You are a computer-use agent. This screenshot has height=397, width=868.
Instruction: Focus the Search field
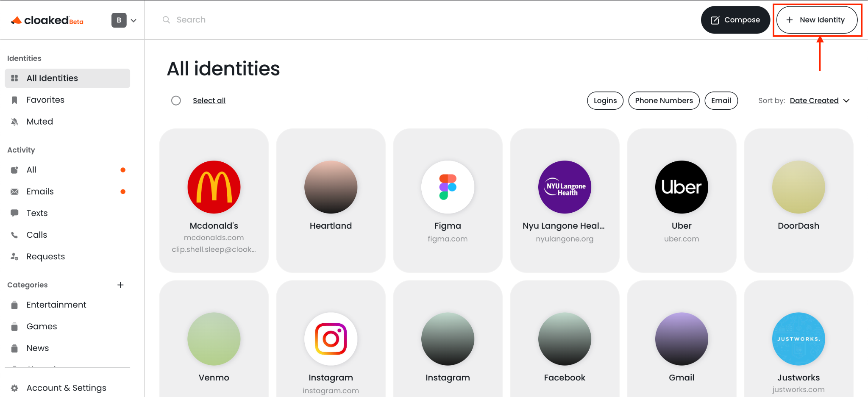(x=191, y=20)
